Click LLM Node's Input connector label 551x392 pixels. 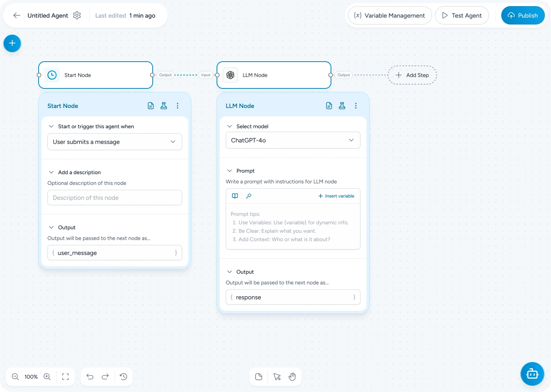[206, 75]
